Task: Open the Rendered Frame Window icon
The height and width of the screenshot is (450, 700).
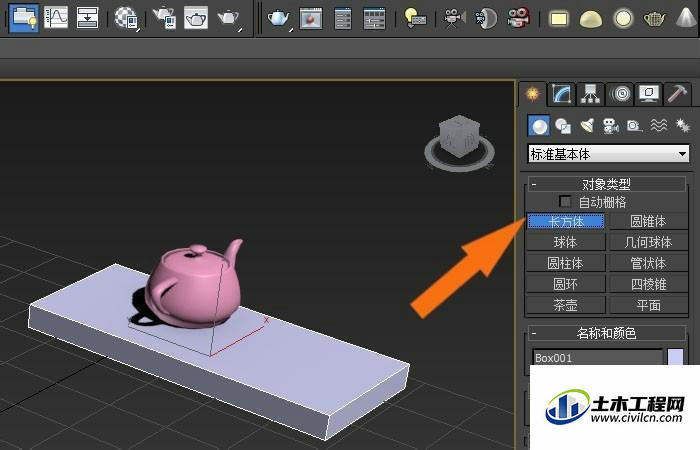Action: pos(196,18)
